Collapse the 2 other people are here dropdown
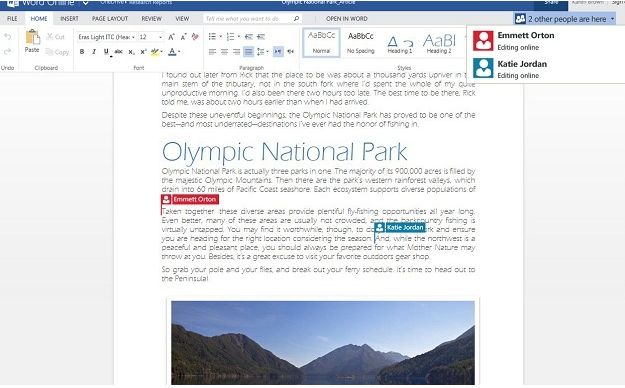The height and width of the screenshot is (388, 625). 612,19
